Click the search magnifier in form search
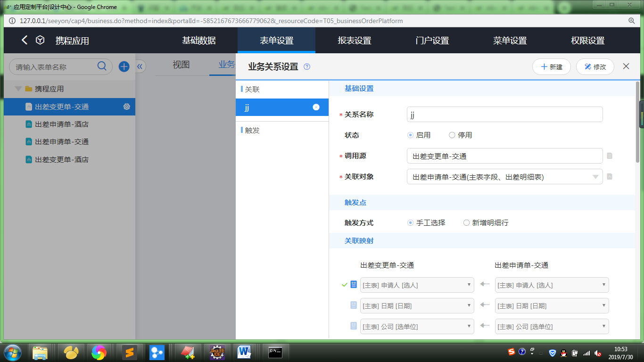The image size is (644, 362). (102, 66)
